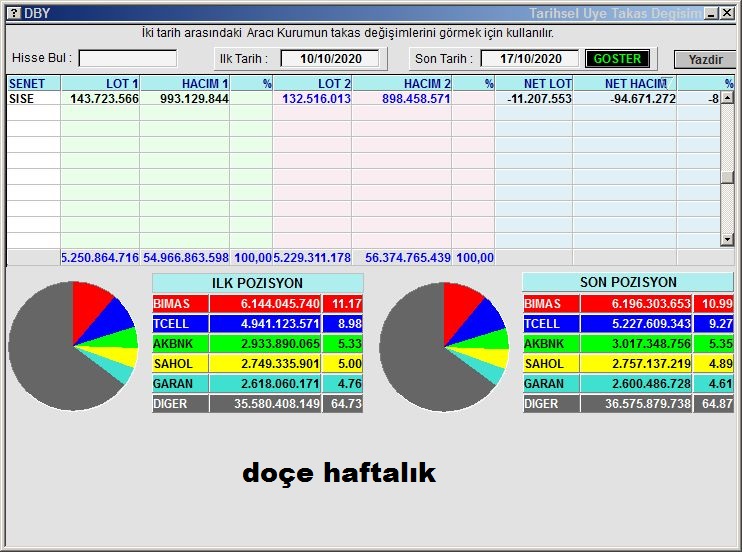742x552 pixels.
Task: Close the DBY window
Action: (727, 13)
